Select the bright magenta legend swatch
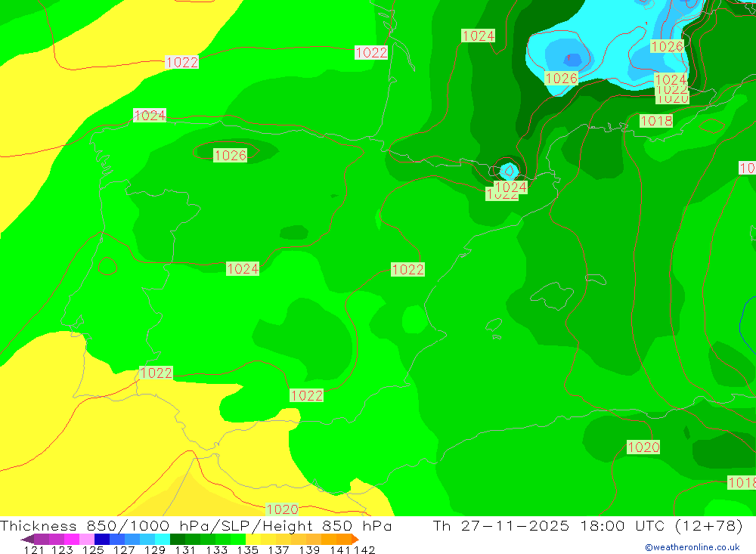 (x=72, y=539)
